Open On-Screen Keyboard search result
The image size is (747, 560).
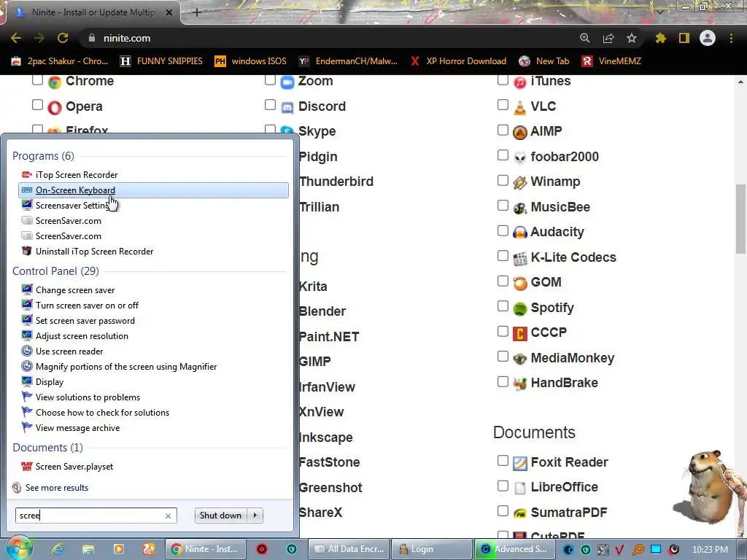[x=153, y=190]
